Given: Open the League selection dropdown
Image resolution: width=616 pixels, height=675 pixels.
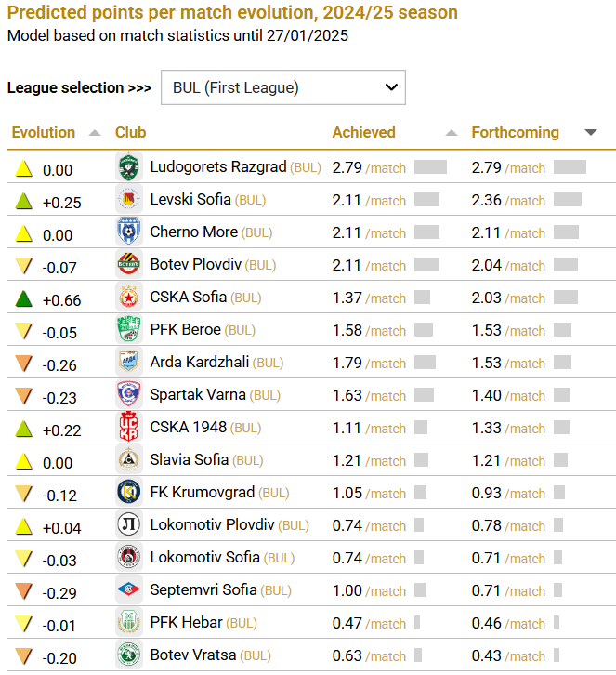Looking at the screenshot, I should tap(283, 88).
